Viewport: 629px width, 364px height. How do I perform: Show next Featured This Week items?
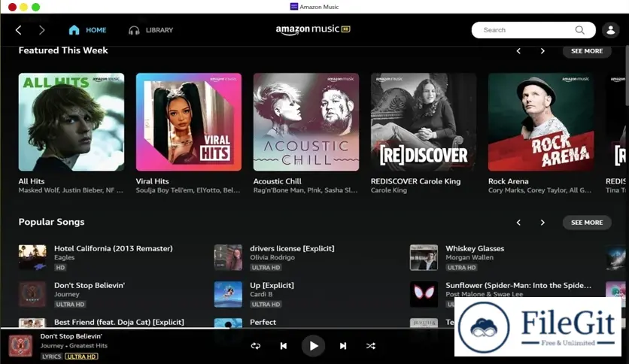click(542, 51)
